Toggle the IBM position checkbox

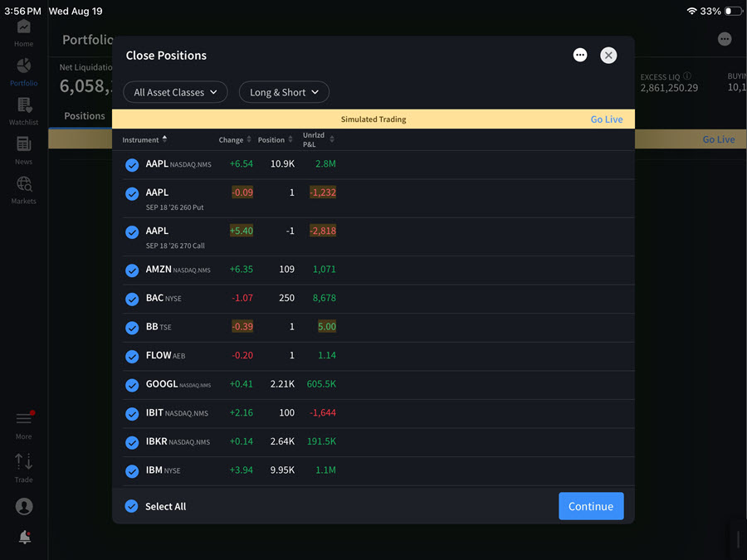pyautogui.click(x=132, y=471)
